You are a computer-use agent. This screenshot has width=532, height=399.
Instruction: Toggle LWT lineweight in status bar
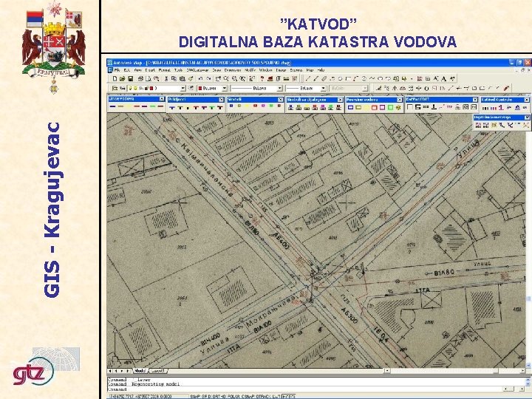pos(276,396)
